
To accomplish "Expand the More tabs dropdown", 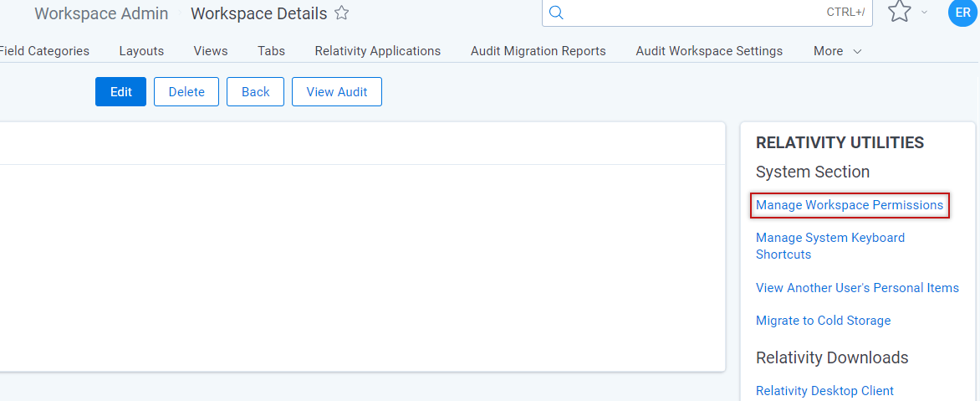I will click(838, 51).
